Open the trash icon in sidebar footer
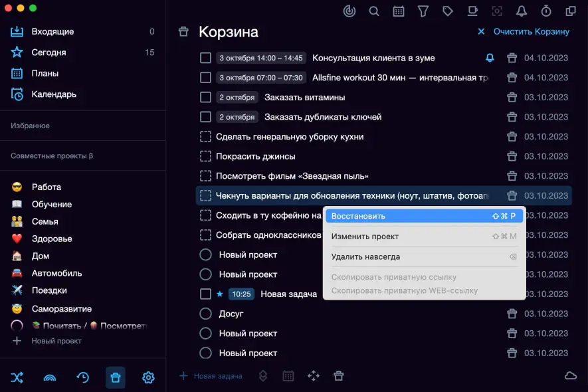Image resolution: width=588 pixels, height=392 pixels. (116, 377)
